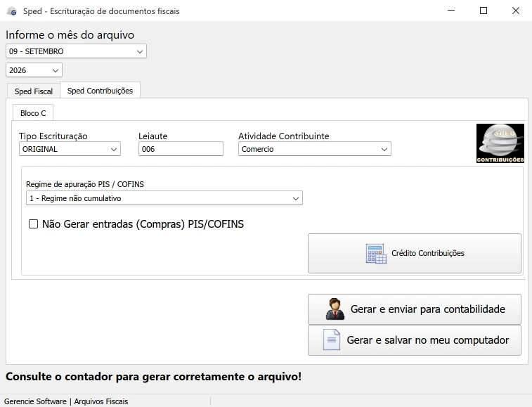Image resolution: width=532 pixels, height=407 pixels.
Task: Open Crédito Contribuições button
Action: click(414, 253)
